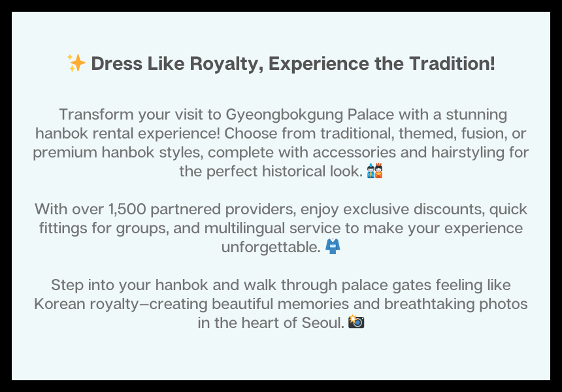Click the camera with flash emoji

pyautogui.click(x=356, y=322)
